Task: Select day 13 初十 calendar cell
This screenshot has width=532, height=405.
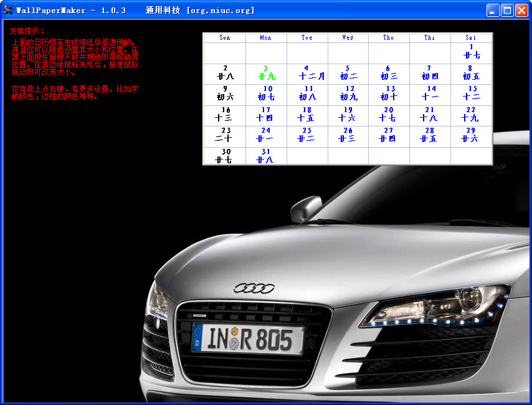Action: tap(389, 95)
